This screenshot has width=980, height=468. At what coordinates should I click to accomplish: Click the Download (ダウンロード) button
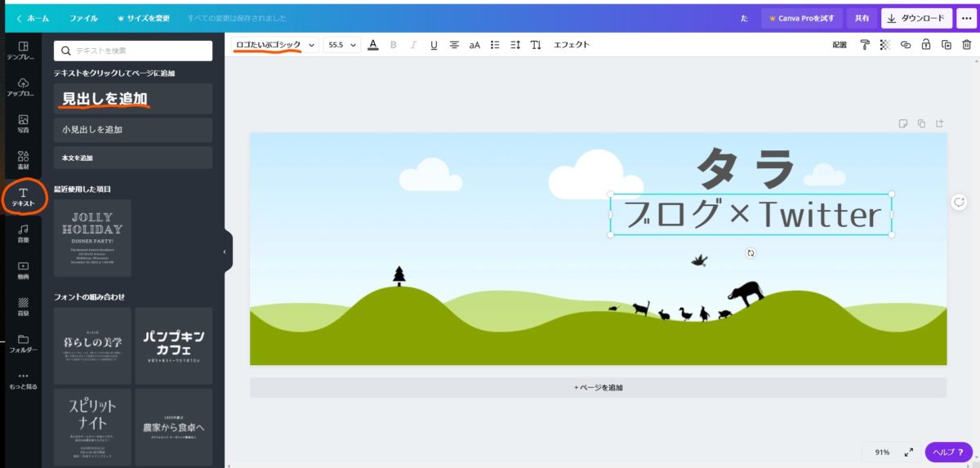click(x=916, y=18)
